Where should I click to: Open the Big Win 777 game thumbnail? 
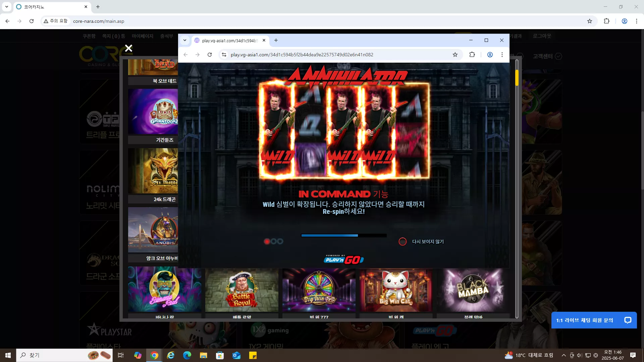[x=319, y=290]
